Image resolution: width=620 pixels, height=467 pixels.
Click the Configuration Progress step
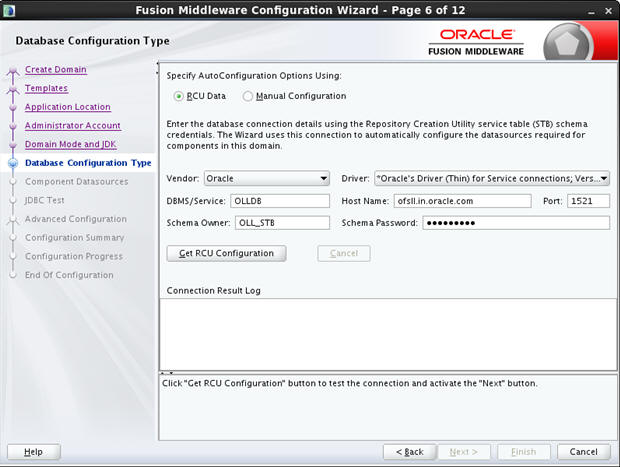[x=74, y=256]
